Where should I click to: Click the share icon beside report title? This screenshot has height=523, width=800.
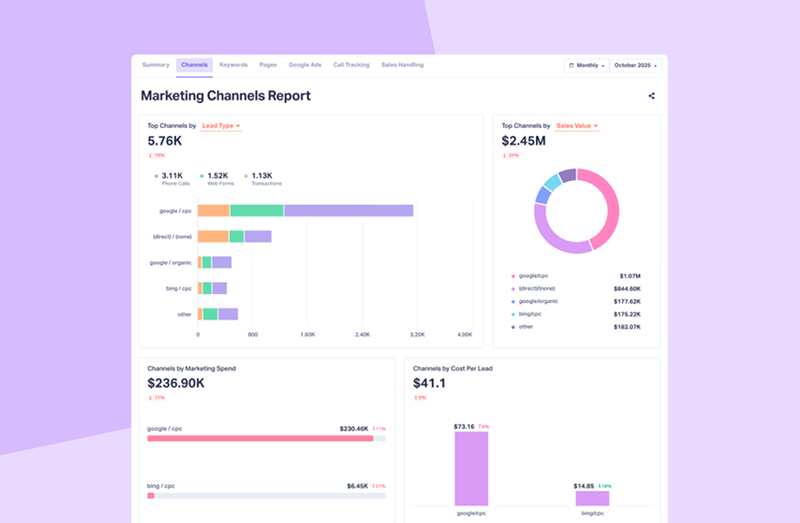tap(652, 96)
